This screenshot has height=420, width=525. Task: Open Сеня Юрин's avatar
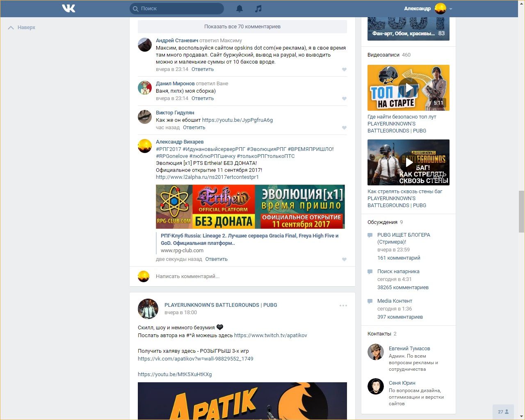pos(376,386)
